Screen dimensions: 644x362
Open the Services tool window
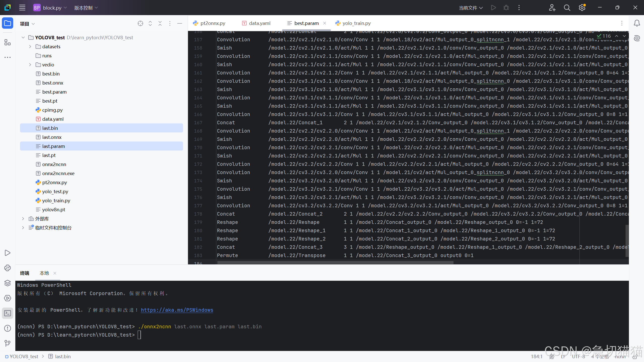click(x=8, y=298)
